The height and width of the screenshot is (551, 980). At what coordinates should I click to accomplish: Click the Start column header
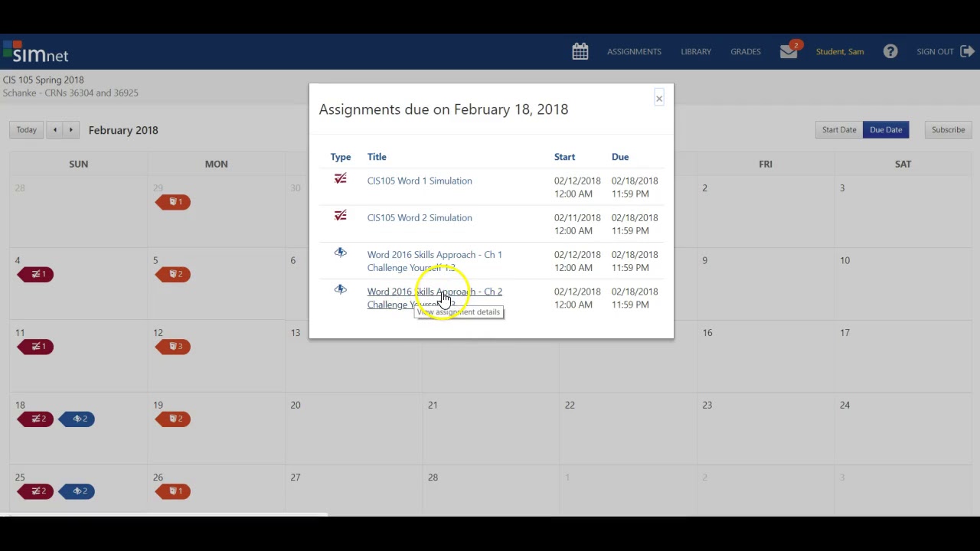564,157
